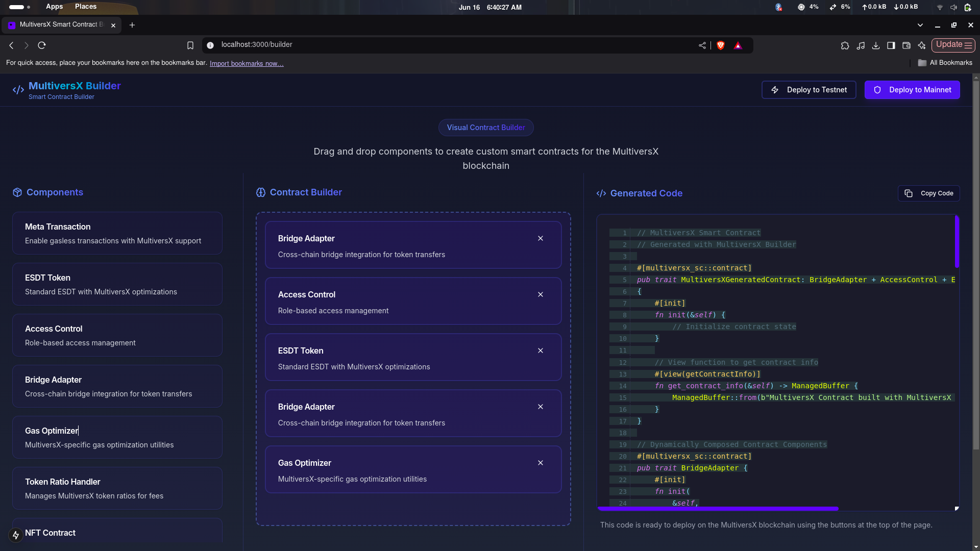Image resolution: width=980 pixels, height=551 pixels.
Task: Open the downloads icon in the toolbar
Action: 876,45
